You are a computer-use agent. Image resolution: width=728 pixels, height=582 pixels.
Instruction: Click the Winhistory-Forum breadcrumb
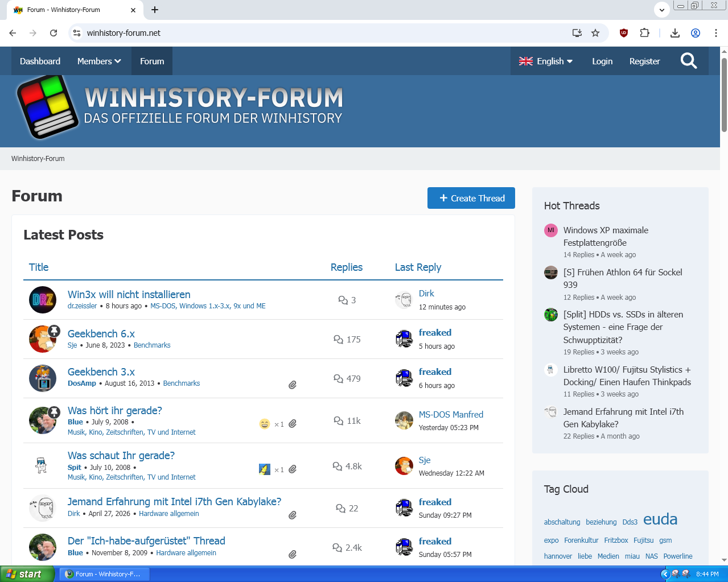click(38, 159)
